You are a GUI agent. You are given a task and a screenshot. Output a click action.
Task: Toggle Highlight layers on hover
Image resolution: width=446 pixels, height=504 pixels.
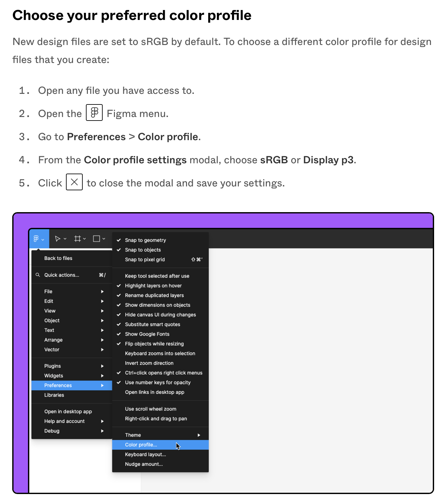tap(160, 286)
